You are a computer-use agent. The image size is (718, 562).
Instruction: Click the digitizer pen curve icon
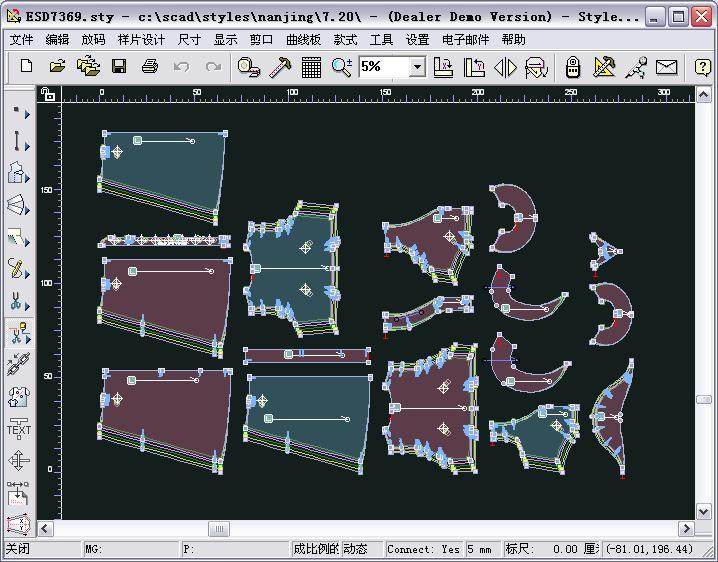[636, 67]
